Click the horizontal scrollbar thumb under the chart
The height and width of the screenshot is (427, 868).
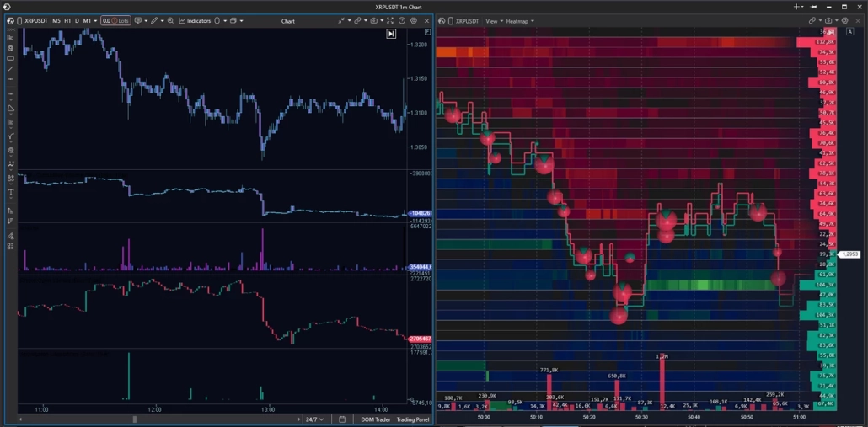[x=135, y=419]
